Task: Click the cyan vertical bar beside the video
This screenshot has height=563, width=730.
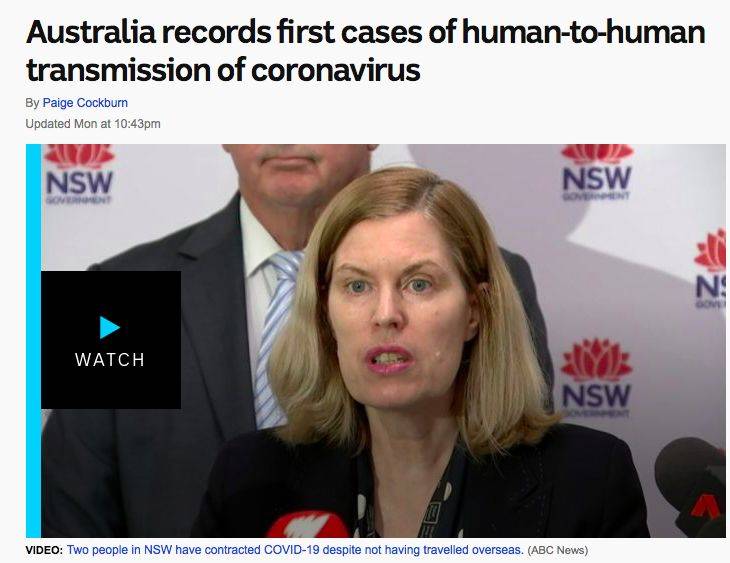Action: [33, 341]
